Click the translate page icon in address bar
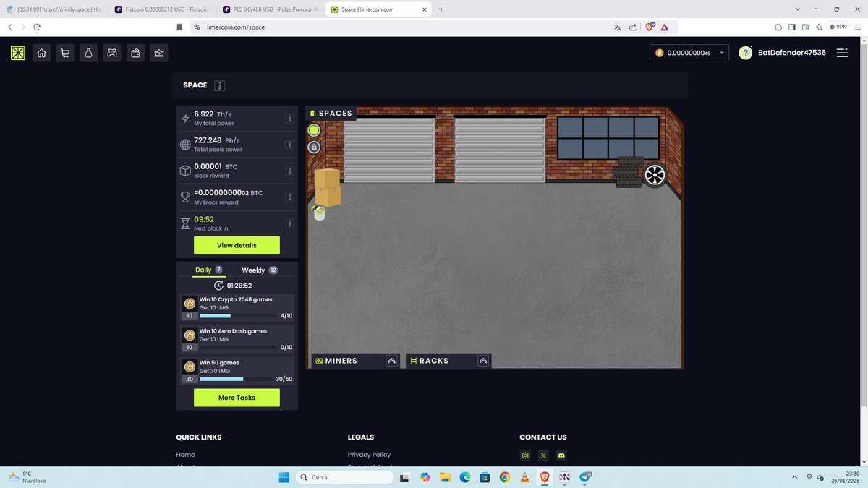Viewport: 868px width, 488px height. (x=618, y=27)
